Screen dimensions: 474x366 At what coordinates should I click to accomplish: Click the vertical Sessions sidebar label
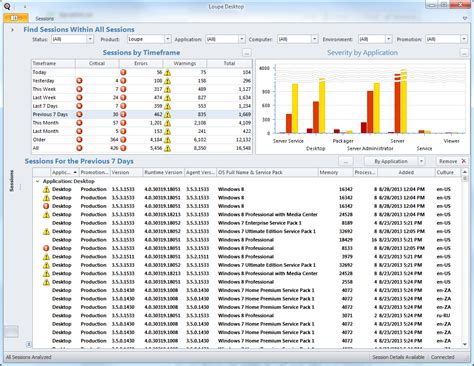pos(12,181)
